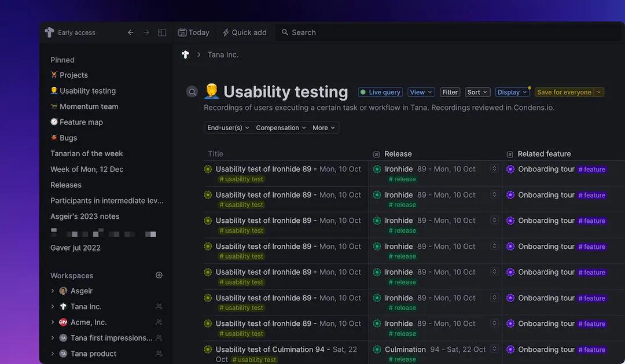The height and width of the screenshot is (364, 625).
Task: Click members icon for Tana Inc. workspace
Action: 159,307
